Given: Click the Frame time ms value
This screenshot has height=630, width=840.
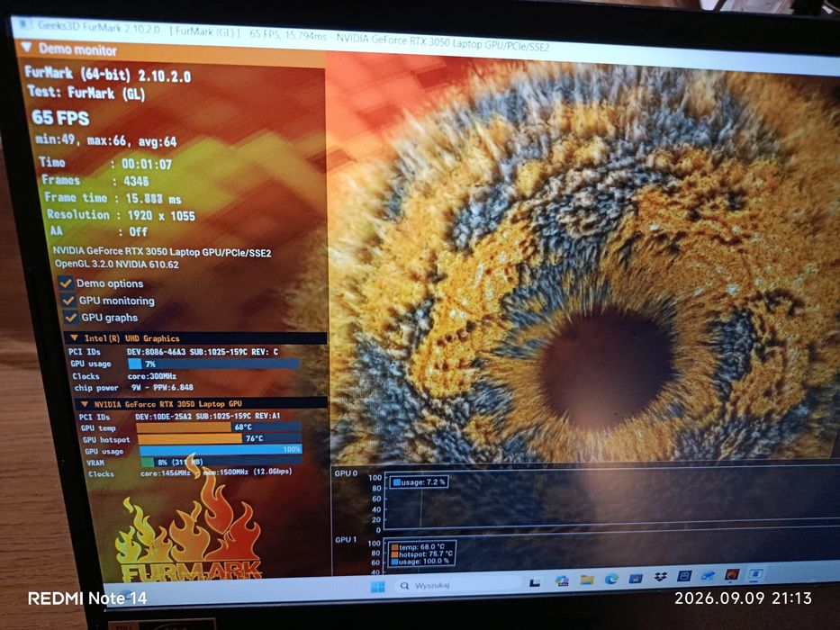Looking at the screenshot, I should pyautogui.click(x=153, y=199).
